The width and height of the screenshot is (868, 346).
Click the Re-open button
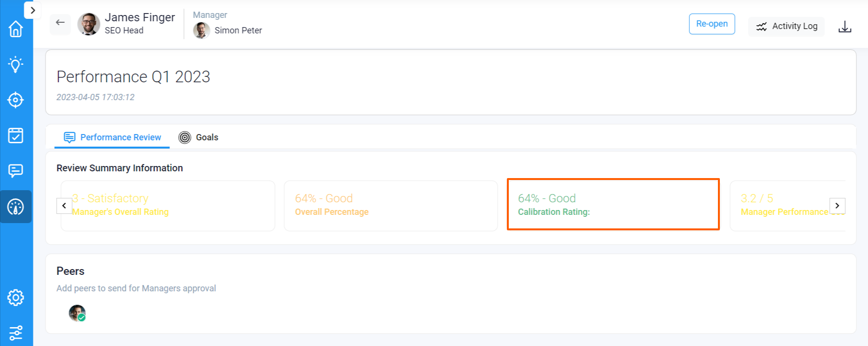click(x=712, y=24)
